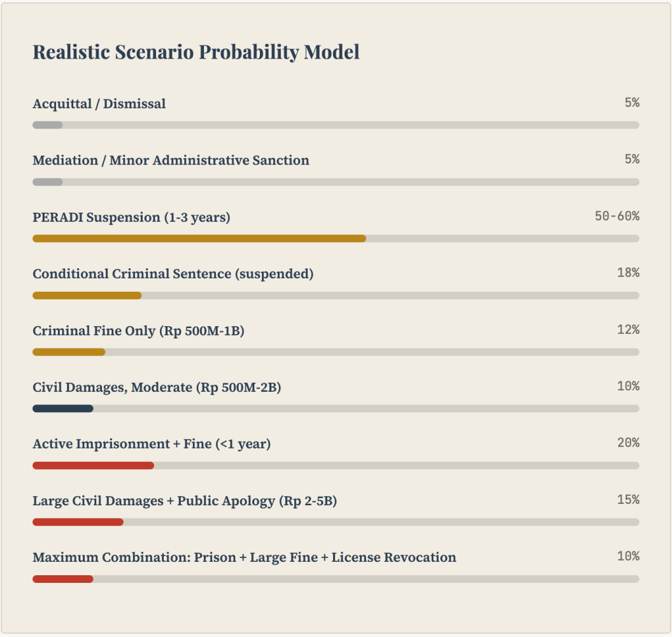
Task: Click the Acquittal / Dismissal label
Action: tap(99, 104)
